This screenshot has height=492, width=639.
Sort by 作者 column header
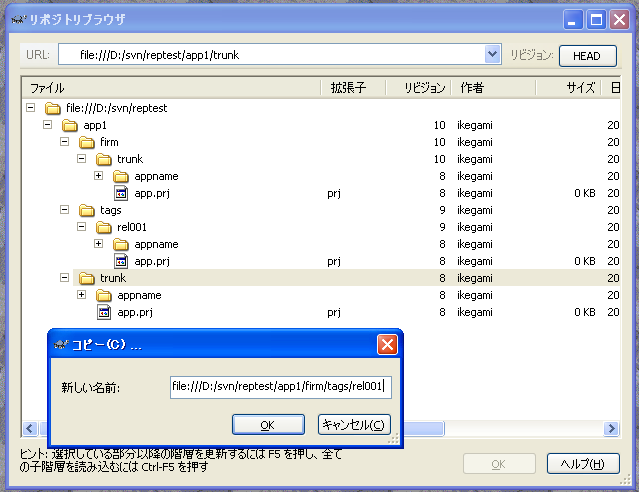[x=493, y=88]
